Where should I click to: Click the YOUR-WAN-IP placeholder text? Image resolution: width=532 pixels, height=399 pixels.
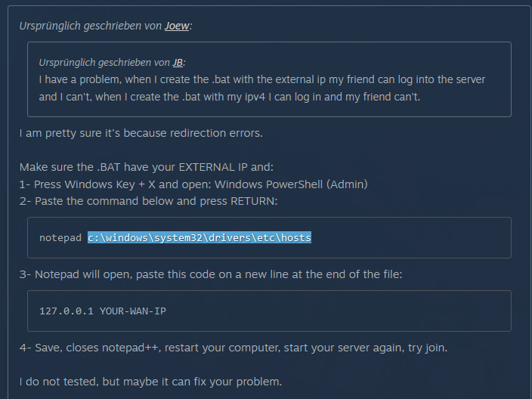pyautogui.click(x=133, y=311)
